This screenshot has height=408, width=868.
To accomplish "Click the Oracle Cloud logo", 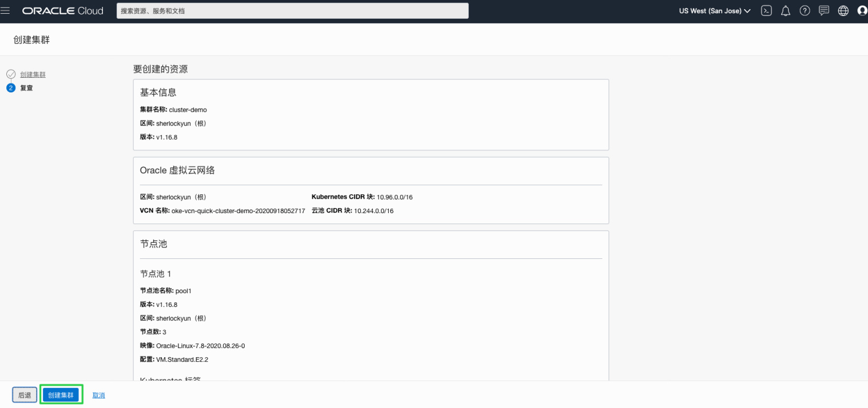I will click(x=63, y=11).
